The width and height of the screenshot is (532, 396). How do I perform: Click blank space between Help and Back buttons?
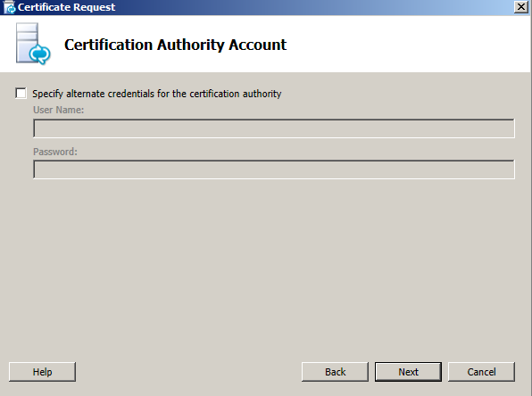[x=188, y=372]
